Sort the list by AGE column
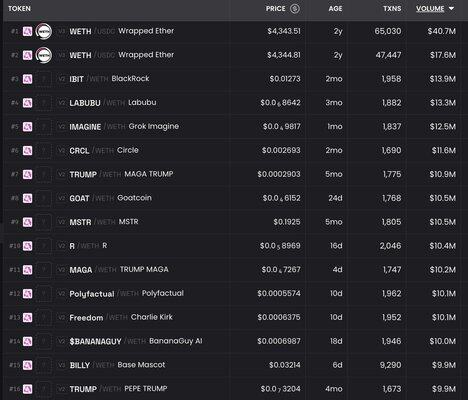Image resolution: width=468 pixels, height=400 pixels. coord(335,9)
